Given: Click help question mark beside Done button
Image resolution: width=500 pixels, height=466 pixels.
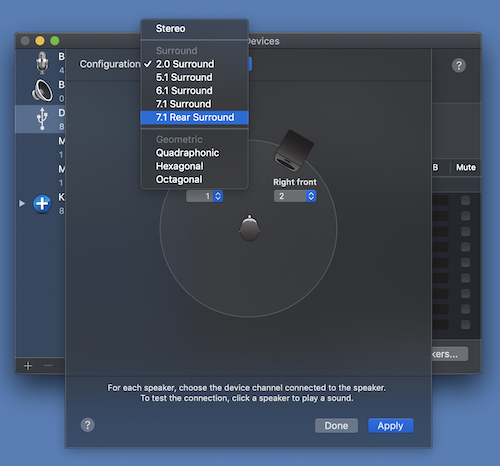Looking at the screenshot, I should 88,425.
